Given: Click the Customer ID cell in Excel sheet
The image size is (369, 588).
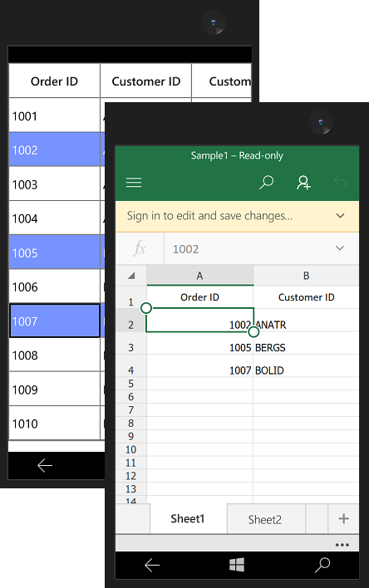Looking at the screenshot, I should (x=307, y=297).
